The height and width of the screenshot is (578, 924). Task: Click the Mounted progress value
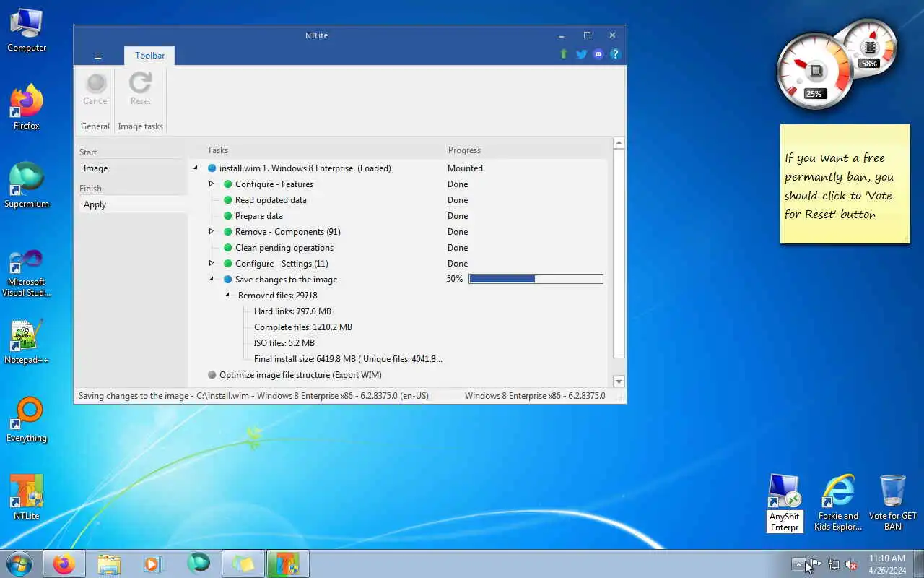pyautogui.click(x=465, y=168)
